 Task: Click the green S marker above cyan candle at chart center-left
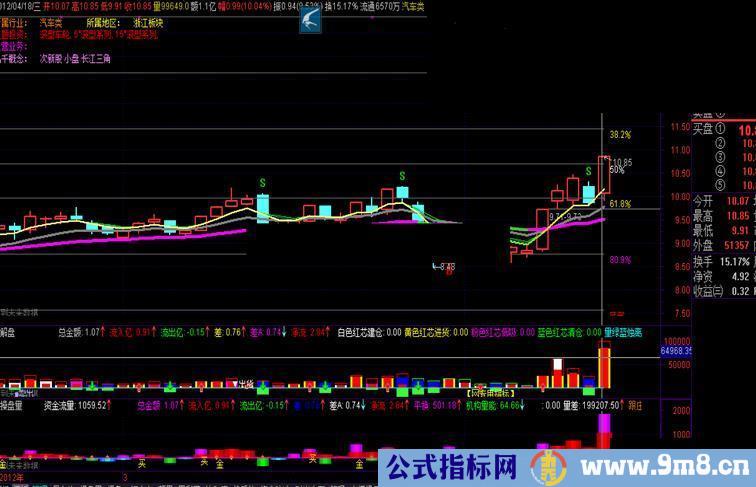[262, 183]
